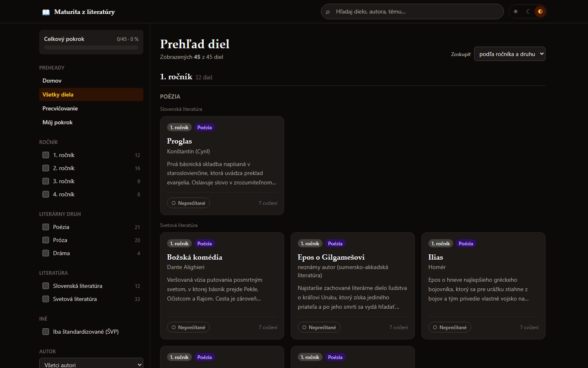The width and height of the screenshot is (588, 368).
Task: Tick the Próza genre checkbox
Action: pos(46,240)
